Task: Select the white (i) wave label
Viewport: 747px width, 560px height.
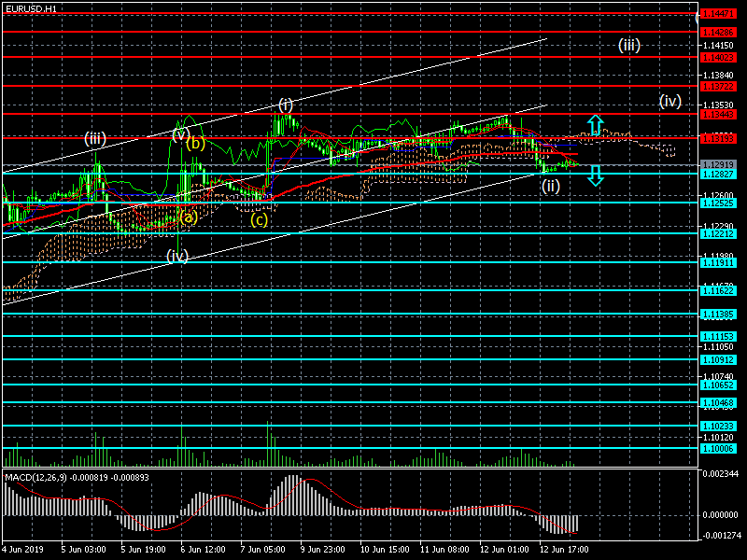Action: point(286,105)
